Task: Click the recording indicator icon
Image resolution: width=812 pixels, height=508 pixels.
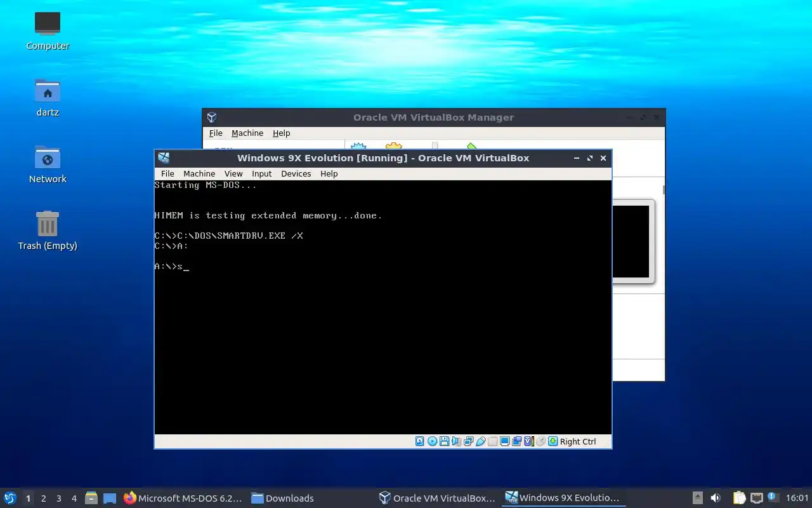Action: pyautogui.click(x=516, y=441)
